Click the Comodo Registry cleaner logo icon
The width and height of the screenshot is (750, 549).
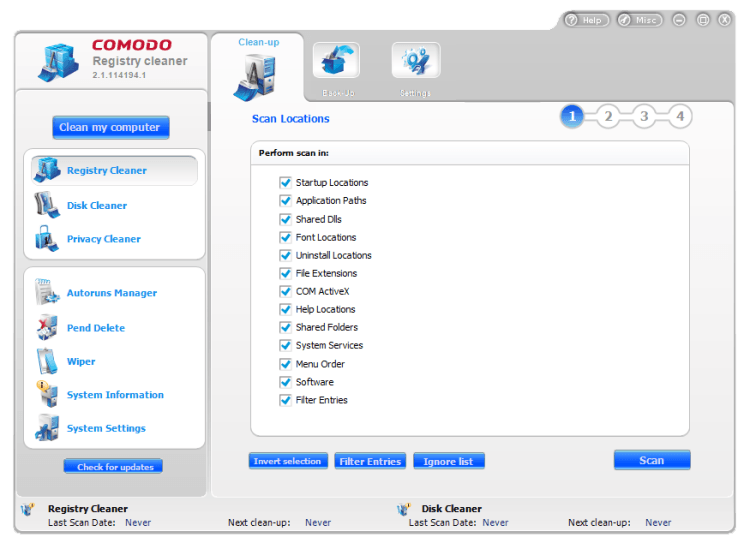tap(58, 63)
